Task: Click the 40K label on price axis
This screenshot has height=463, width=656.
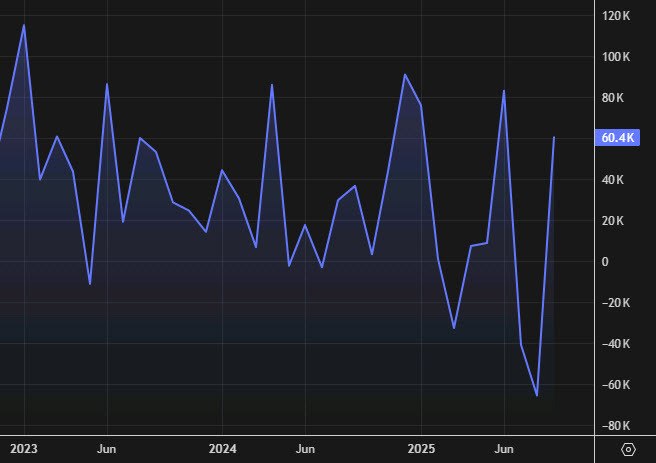Action: pyautogui.click(x=617, y=180)
